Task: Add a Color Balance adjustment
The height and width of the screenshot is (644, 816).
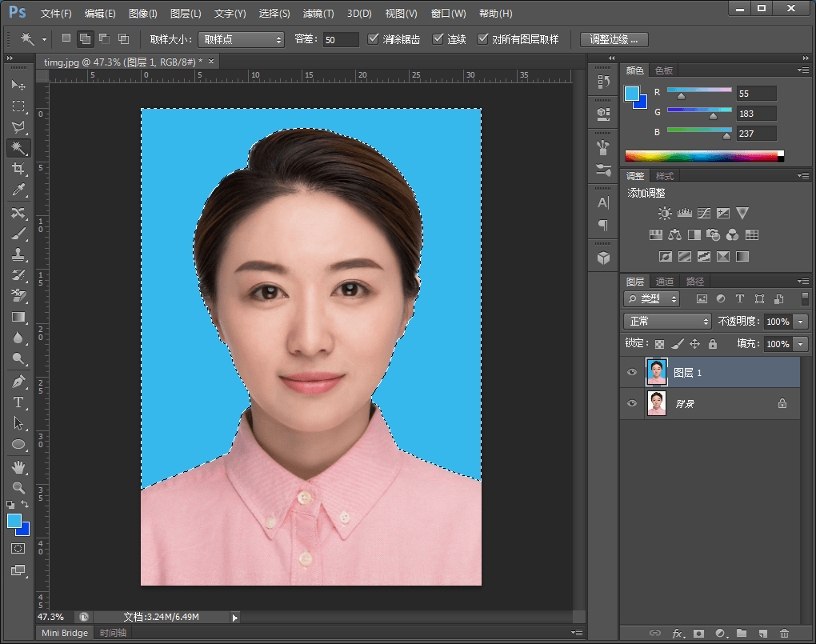Action: (674, 234)
